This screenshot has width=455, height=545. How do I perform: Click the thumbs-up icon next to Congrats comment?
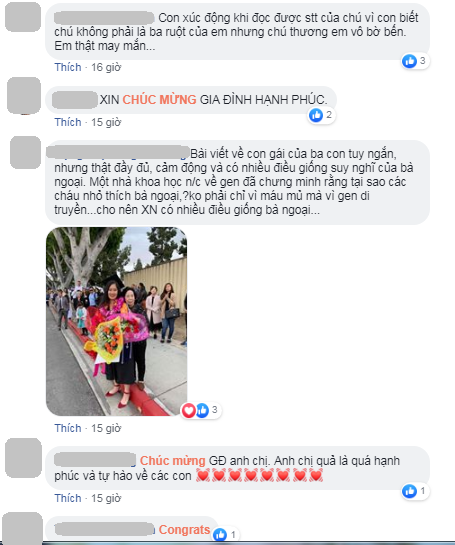click(x=220, y=534)
